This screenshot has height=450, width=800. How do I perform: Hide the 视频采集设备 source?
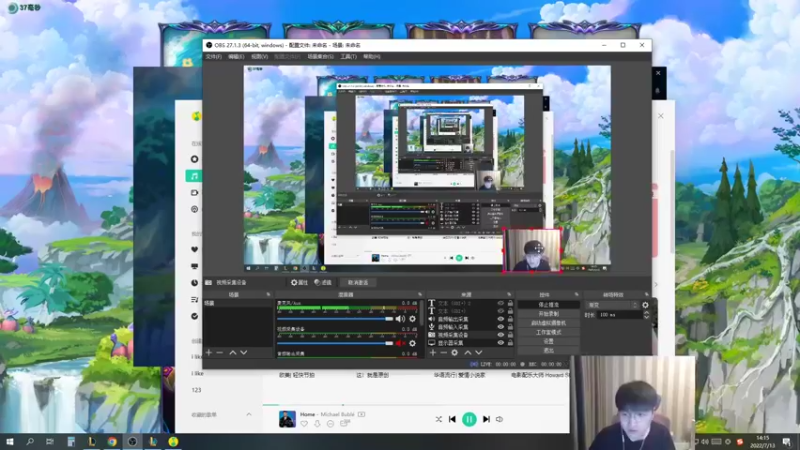tap(501, 335)
